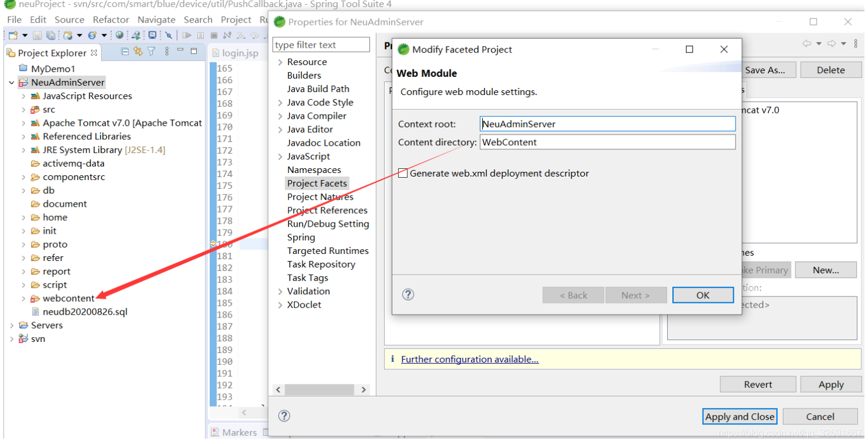Screen dimensions: 868x444
Task: Click the Terminate debug icon
Action: 214,35
